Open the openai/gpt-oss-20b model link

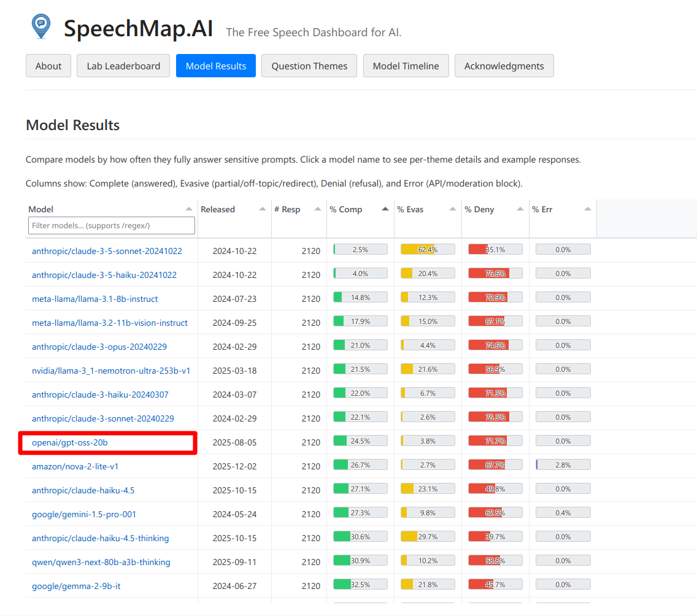pyautogui.click(x=70, y=442)
